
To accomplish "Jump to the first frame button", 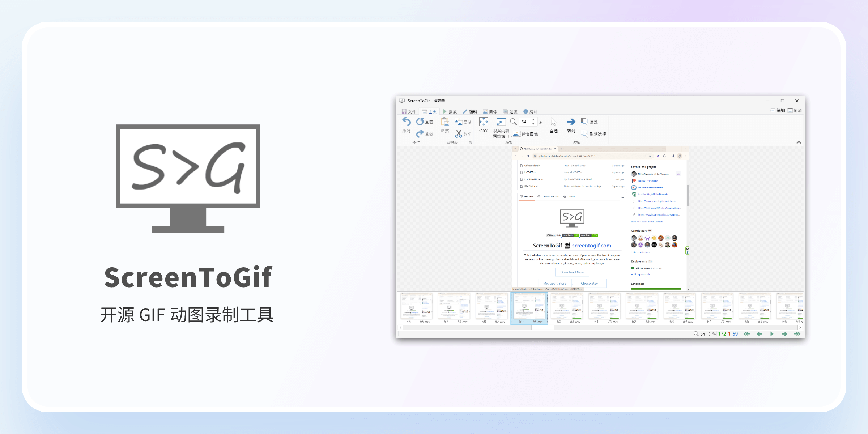I will coord(747,334).
